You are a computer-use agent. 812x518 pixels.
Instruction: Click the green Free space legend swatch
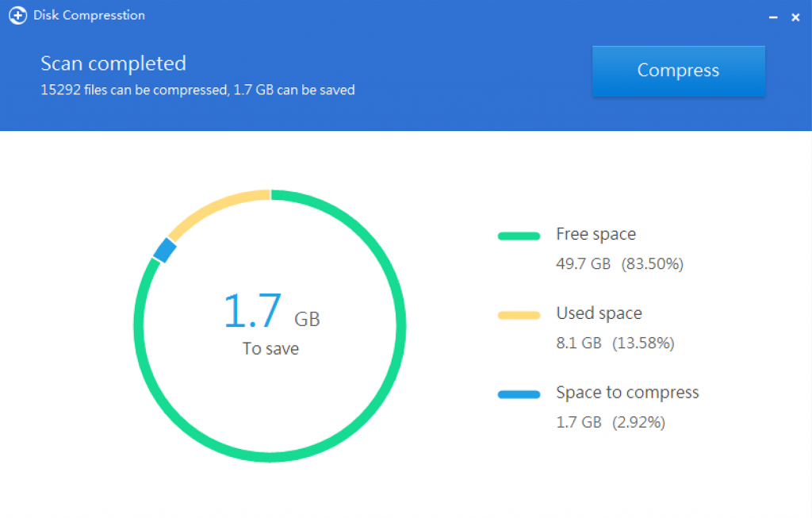519,236
